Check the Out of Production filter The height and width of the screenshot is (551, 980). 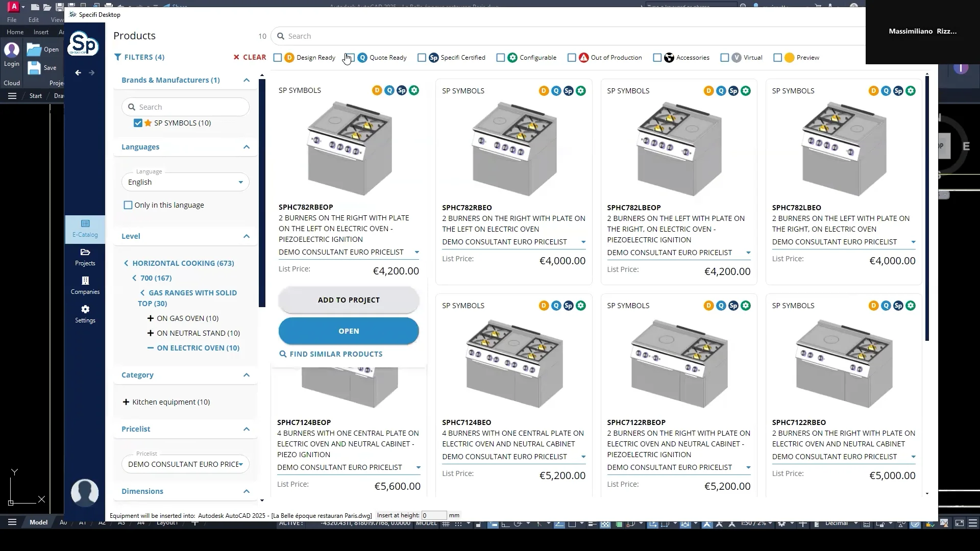click(572, 58)
